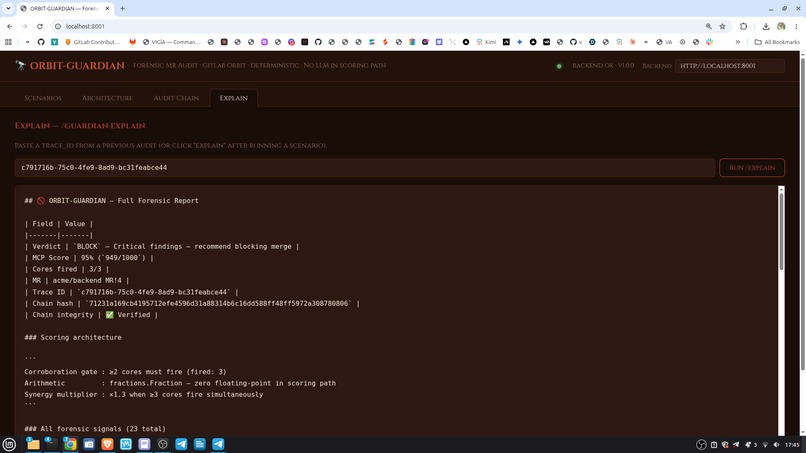806x453 pixels.
Task: Click the 'MCP Score | 95%' row
Action: [x=89, y=258]
